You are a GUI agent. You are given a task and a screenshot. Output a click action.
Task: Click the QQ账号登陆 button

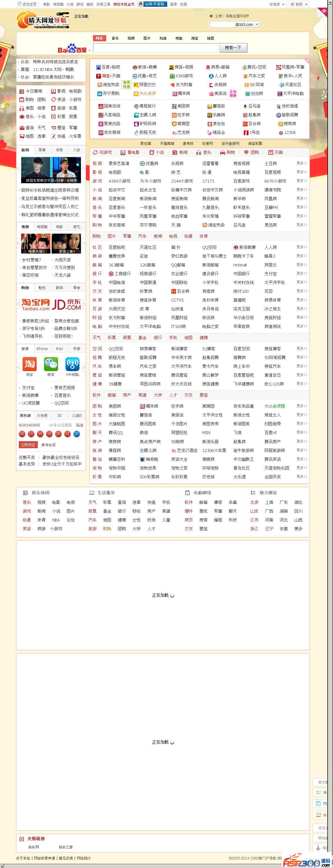click(152, 4)
